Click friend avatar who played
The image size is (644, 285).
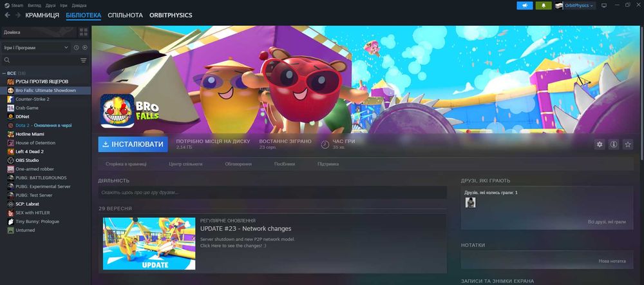tap(470, 202)
